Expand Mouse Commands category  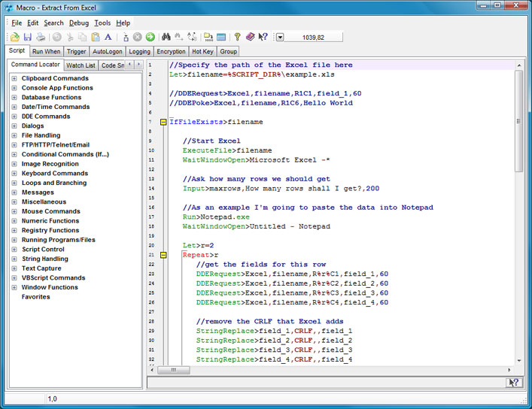point(14,211)
